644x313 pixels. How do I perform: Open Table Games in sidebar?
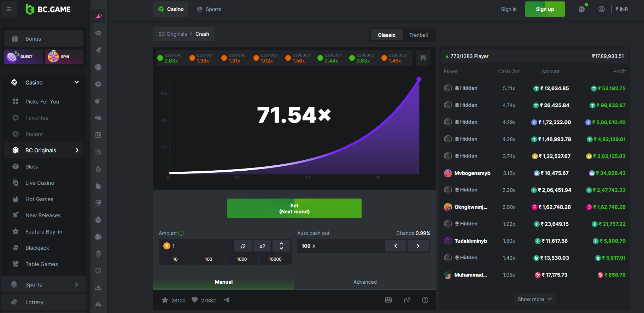(x=44, y=264)
